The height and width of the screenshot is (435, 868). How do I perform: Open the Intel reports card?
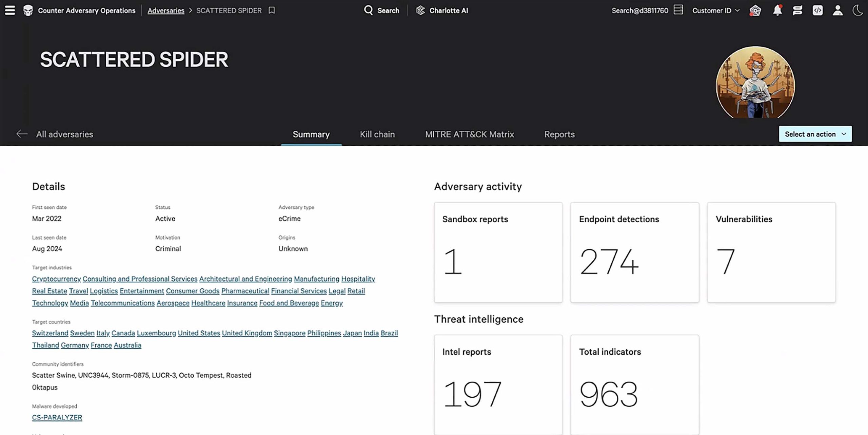(x=498, y=385)
